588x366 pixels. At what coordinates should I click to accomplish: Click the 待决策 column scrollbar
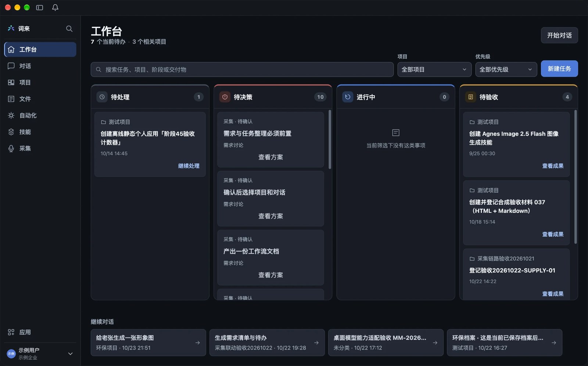[x=330, y=140]
